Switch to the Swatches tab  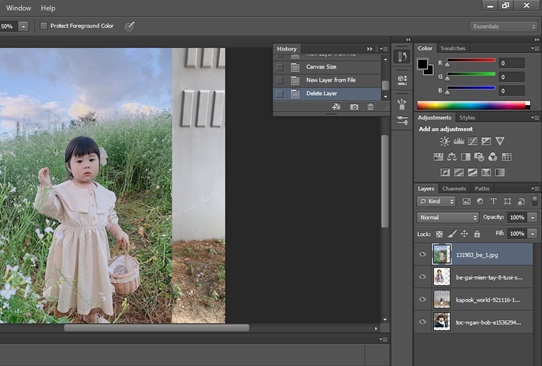coord(453,48)
